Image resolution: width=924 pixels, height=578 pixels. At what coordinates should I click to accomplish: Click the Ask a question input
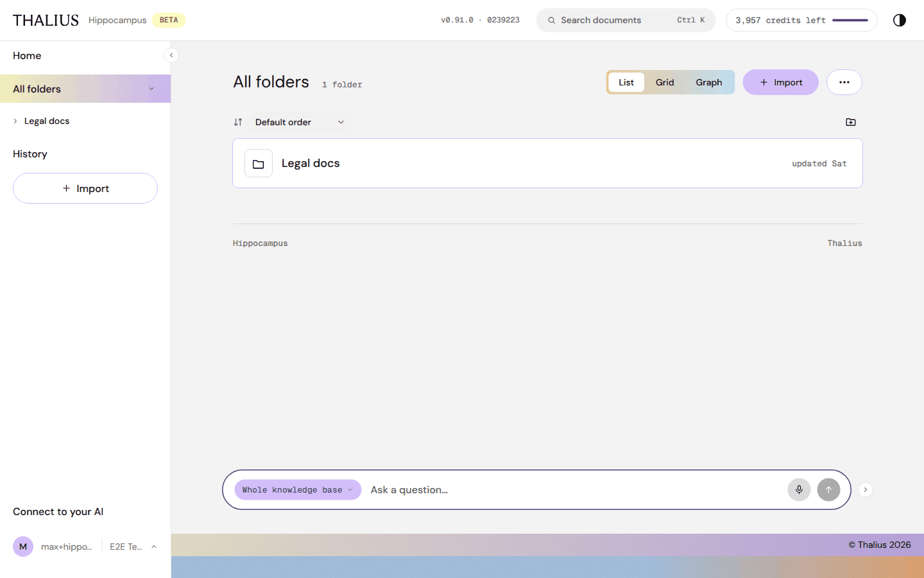tap(574, 489)
